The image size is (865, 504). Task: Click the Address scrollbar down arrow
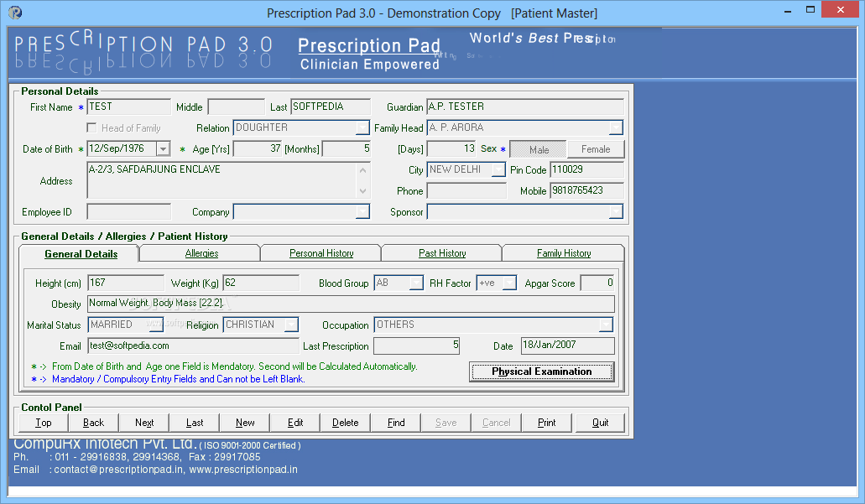[x=362, y=191]
